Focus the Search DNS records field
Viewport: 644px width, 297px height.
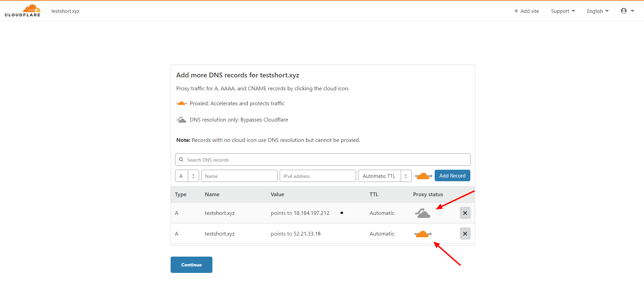(323, 160)
